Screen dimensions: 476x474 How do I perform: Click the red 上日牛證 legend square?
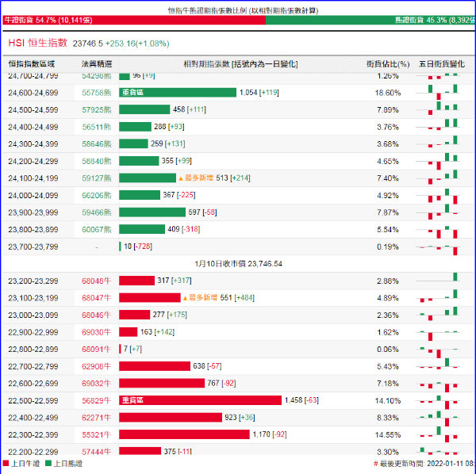(6, 464)
